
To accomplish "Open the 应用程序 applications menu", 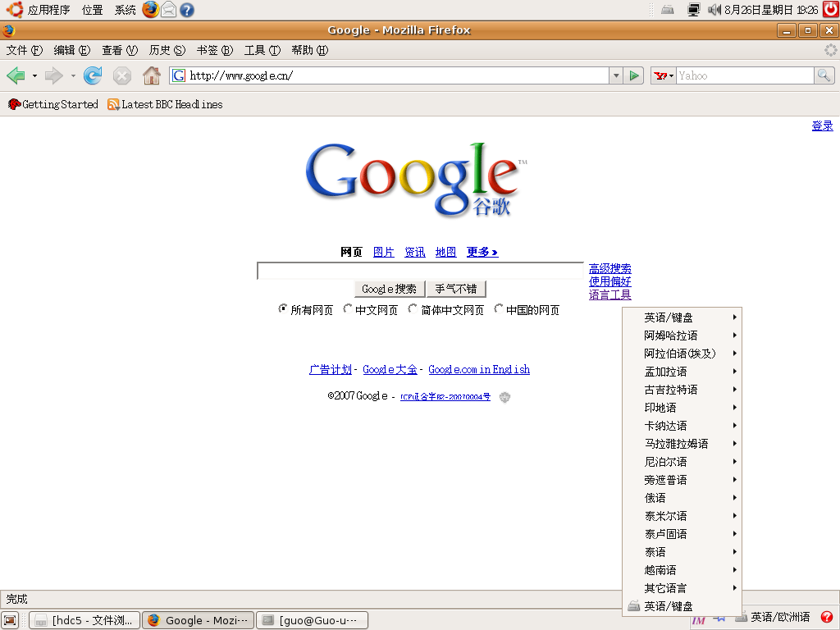I will [48, 10].
